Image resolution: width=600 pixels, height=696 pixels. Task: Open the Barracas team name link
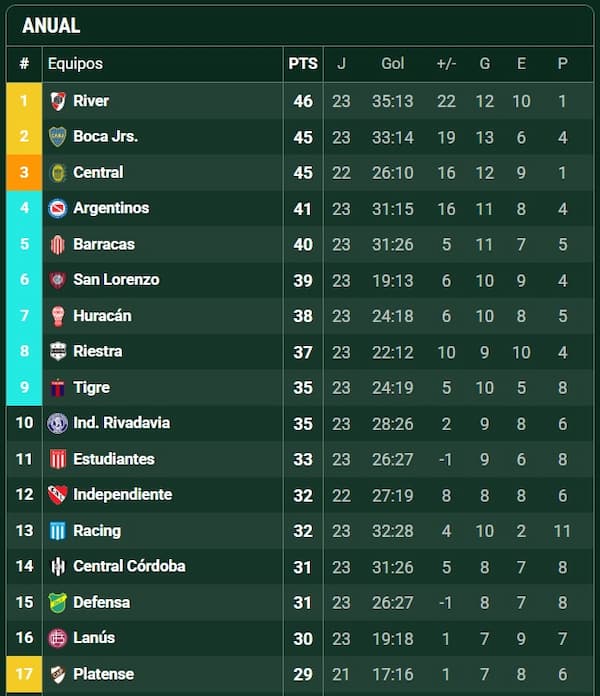(x=104, y=244)
